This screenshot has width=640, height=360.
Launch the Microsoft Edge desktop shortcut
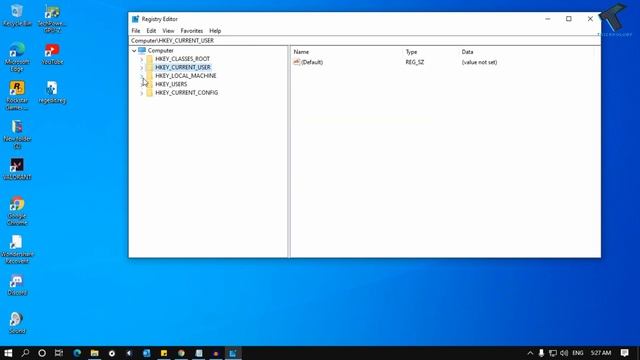coord(17,57)
